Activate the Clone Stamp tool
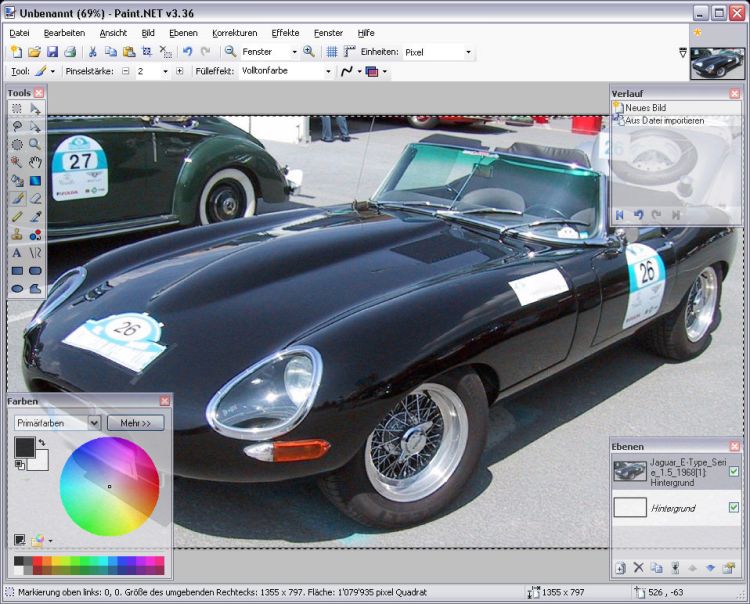750x604 pixels. [17, 234]
